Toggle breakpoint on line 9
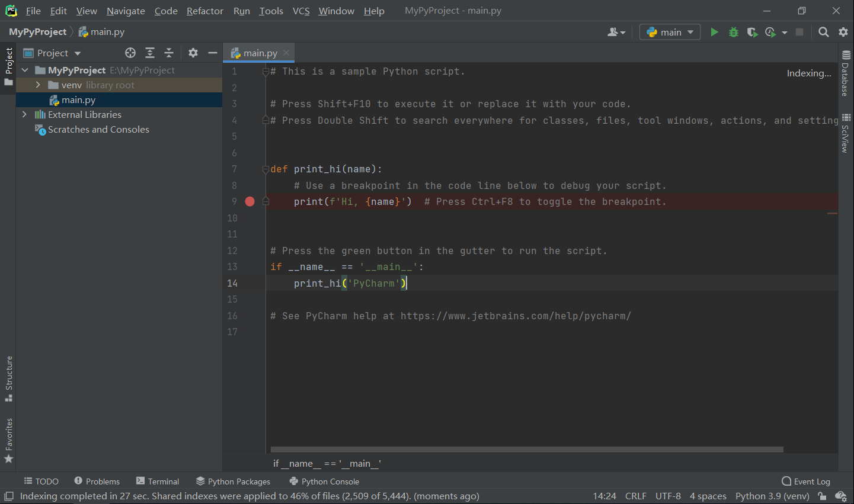 coord(250,201)
